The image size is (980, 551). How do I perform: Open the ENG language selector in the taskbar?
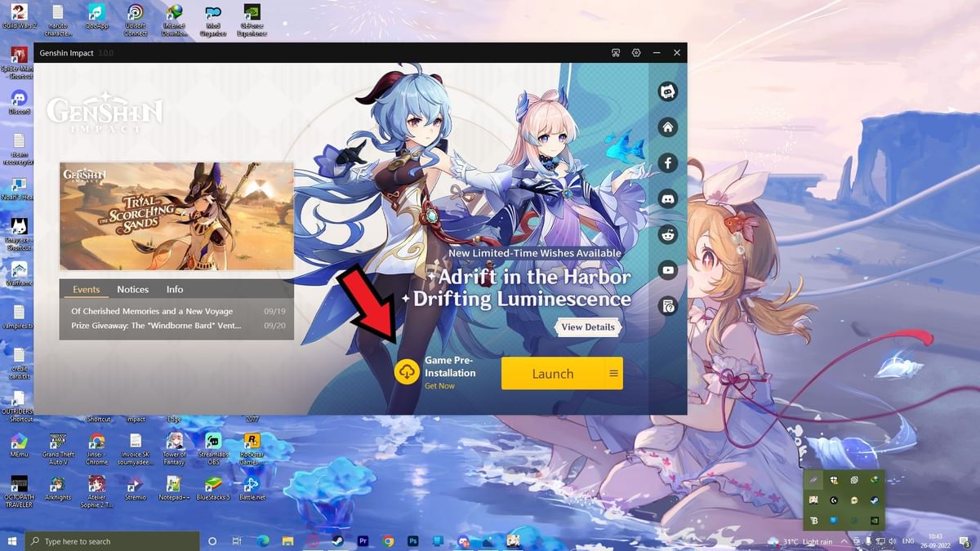pos(908,540)
